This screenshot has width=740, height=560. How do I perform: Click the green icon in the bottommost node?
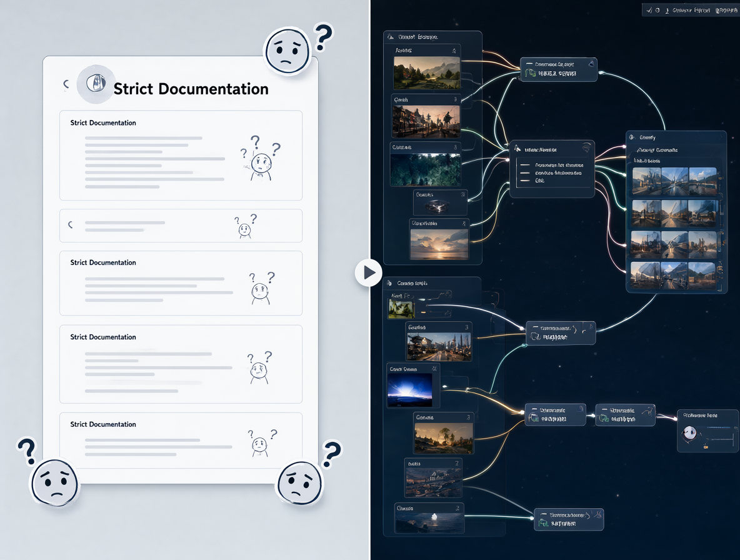click(544, 523)
